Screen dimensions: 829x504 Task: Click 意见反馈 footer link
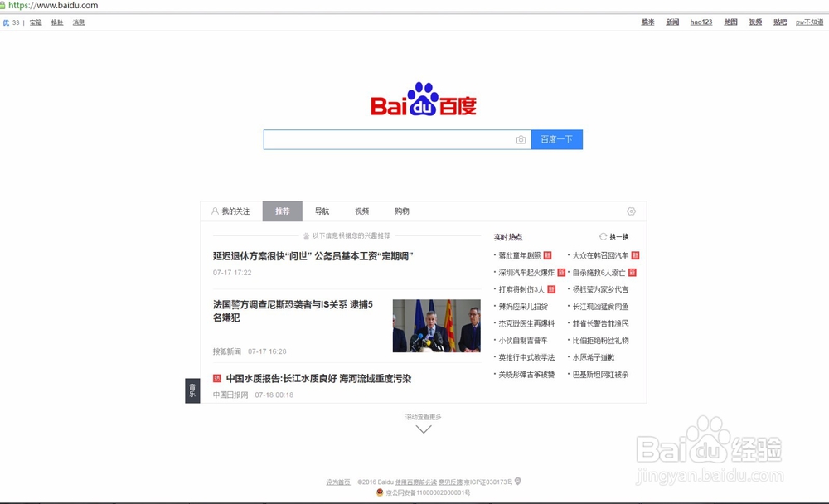pyautogui.click(x=450, y=482)
